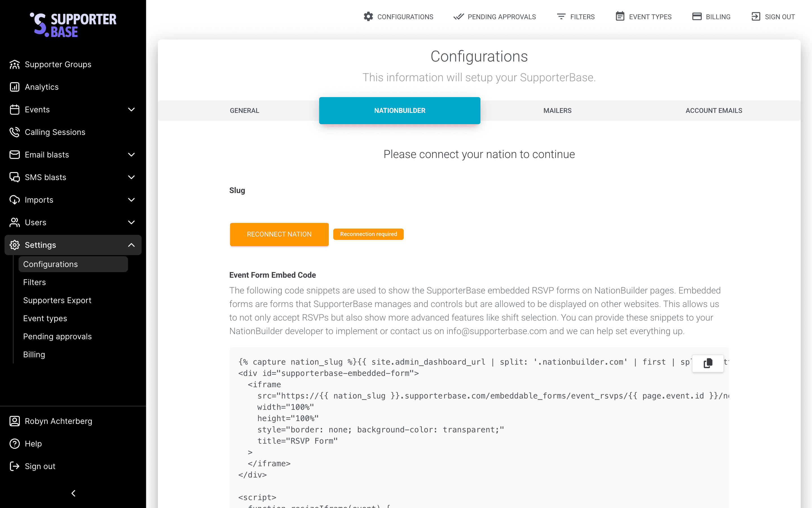Click the SMS blasts chat icon

coord(14,177)
